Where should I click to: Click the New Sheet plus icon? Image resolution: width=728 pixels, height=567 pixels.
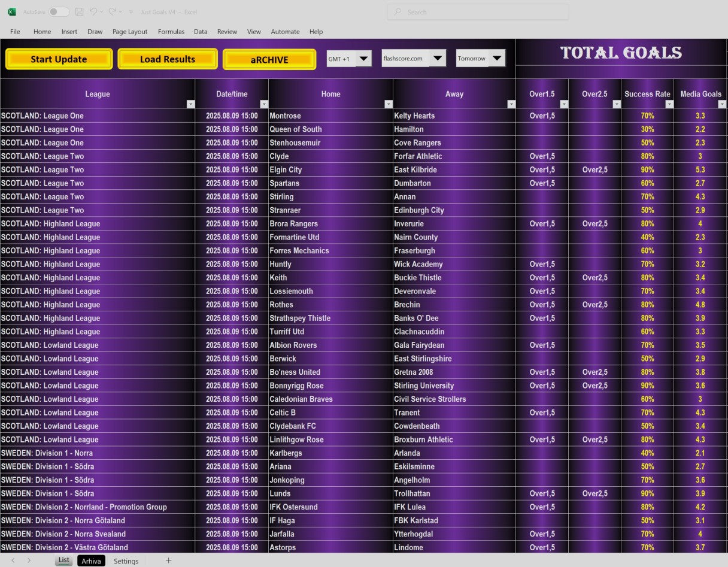[168, 560]
